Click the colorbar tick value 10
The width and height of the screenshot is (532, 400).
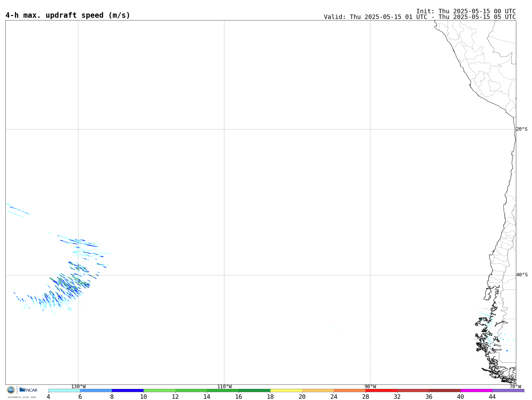click(x=144, y=397)
